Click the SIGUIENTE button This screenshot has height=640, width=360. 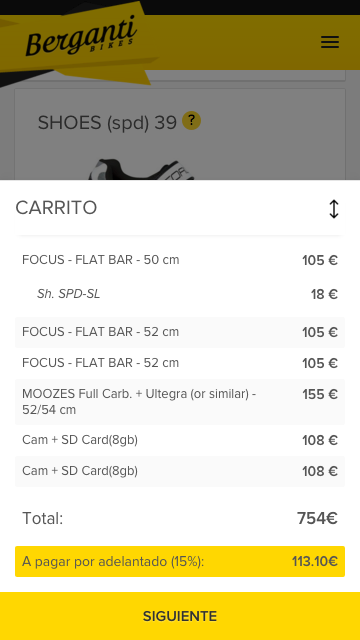(180, 616)
